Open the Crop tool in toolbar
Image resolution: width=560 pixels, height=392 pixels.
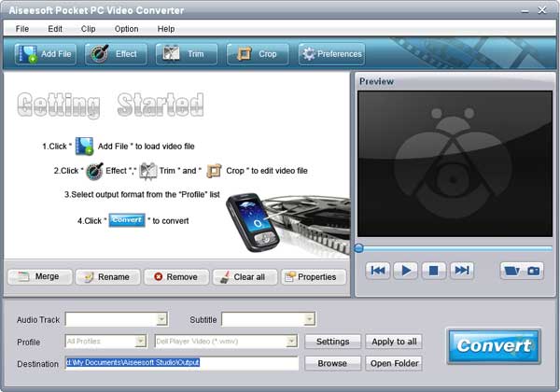pos(258,54)
